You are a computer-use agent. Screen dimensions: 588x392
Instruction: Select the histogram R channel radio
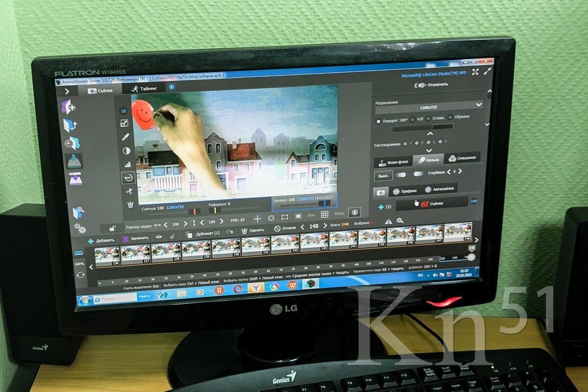(416, 144)
